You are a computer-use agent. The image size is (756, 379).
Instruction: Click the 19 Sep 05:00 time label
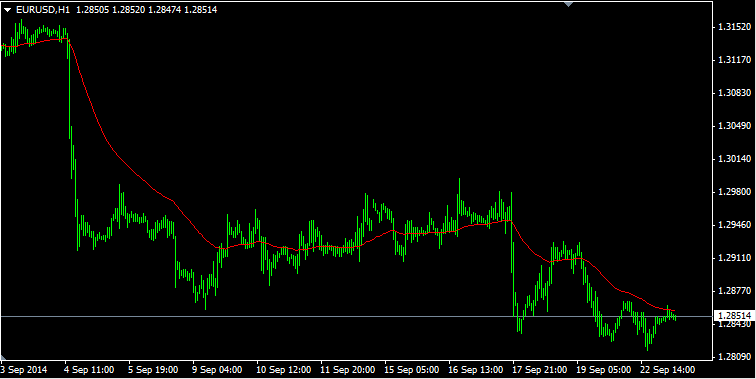604,370
